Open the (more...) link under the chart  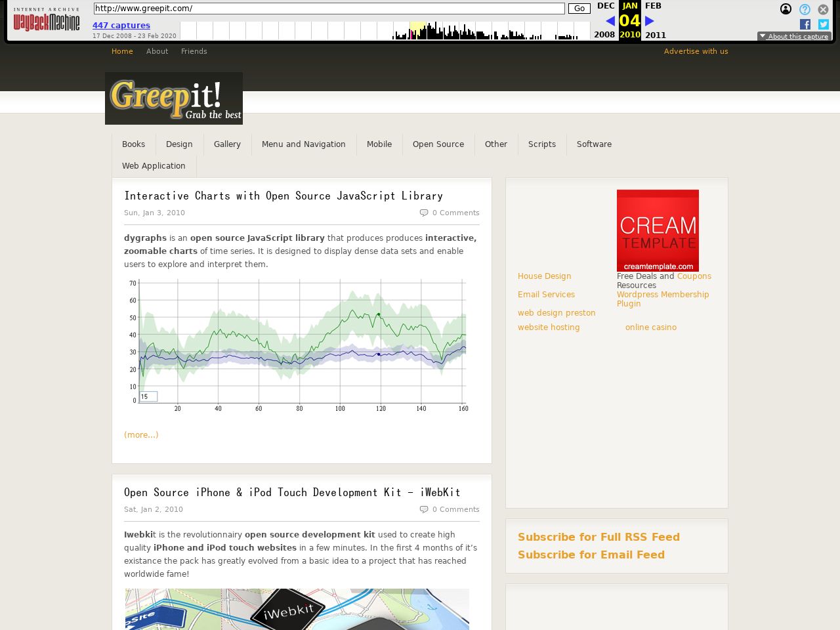pyautogui.click(x=141, y=434)
